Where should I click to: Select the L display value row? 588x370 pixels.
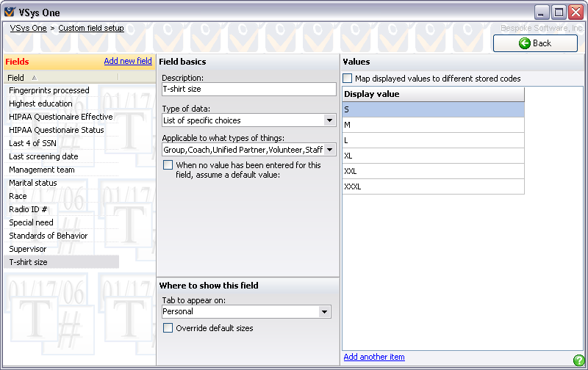[x=433, y=140]
